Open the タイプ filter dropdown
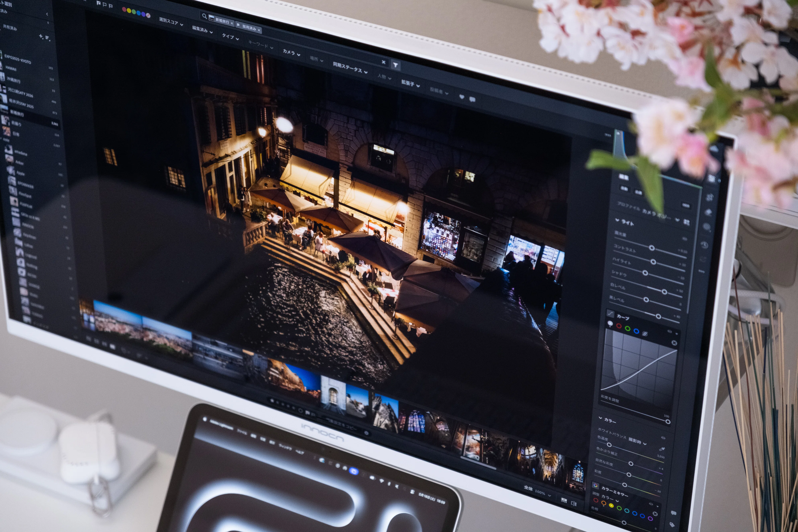Image resolution: width=798 pixels, height=532 pixels. [230, 37]
